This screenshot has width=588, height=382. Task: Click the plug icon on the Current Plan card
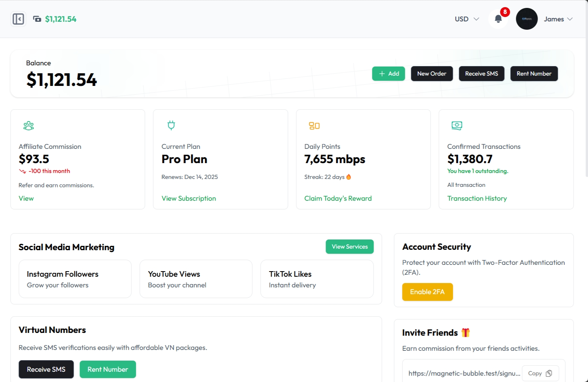(171, 125)
